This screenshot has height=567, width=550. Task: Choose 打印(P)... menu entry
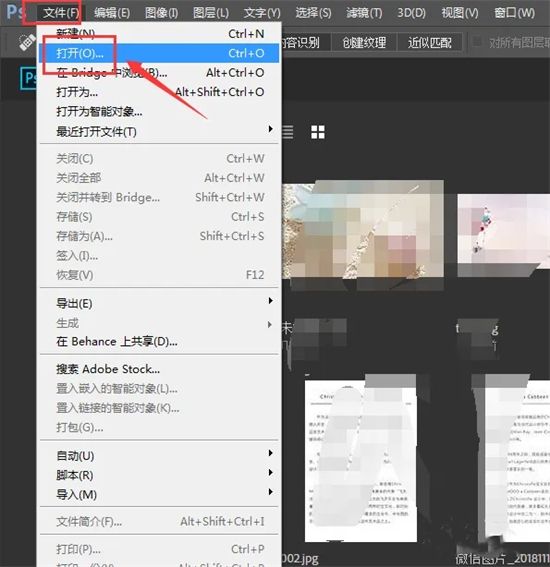[x=159, y=549]
